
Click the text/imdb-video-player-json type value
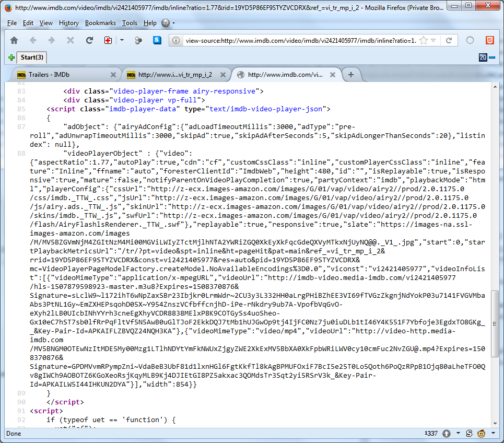[266, 109]
